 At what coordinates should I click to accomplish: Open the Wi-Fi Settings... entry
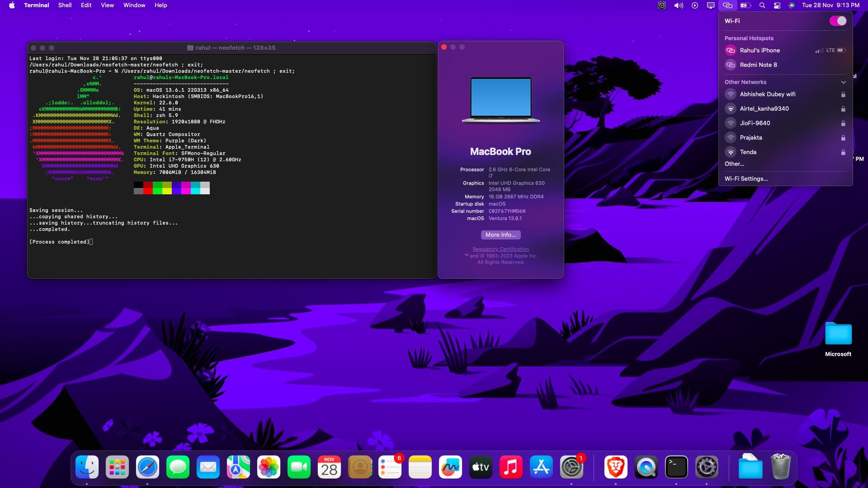[746, 178]
